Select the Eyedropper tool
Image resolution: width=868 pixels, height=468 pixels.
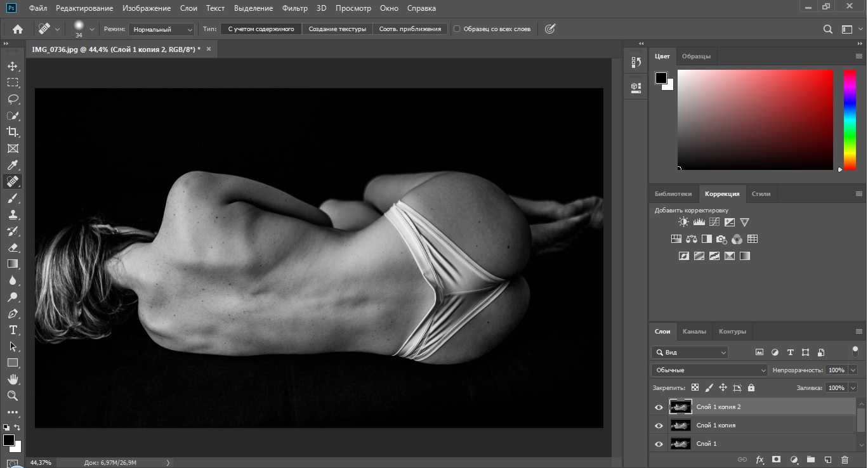[x=13, y=165]
